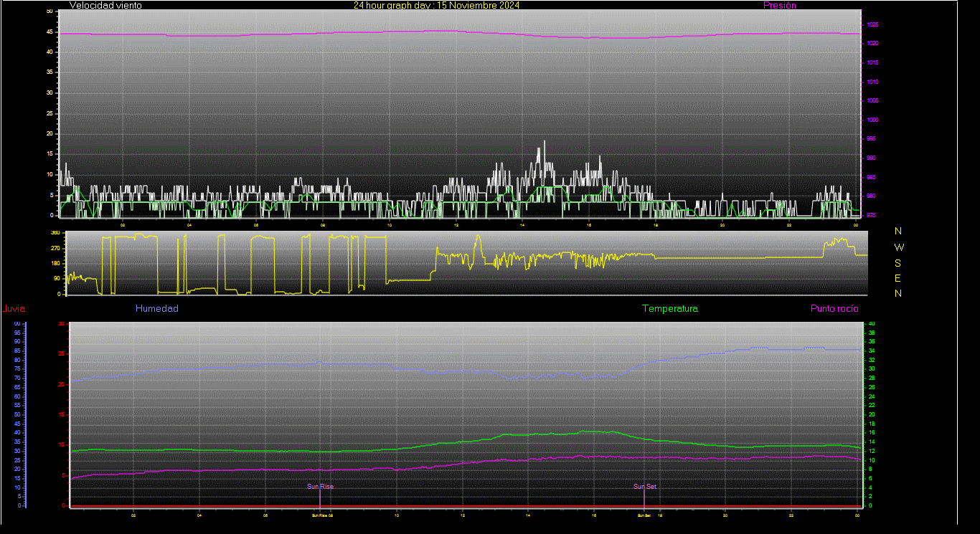Select the blue 'Humedad' label
The image size is (980, 534).
coord(157,309)
